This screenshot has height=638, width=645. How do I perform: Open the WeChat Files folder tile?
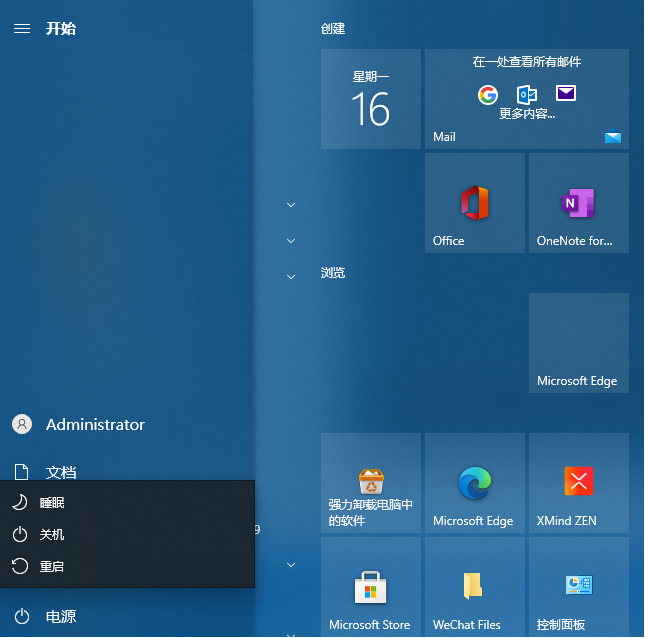click(475, 587)
